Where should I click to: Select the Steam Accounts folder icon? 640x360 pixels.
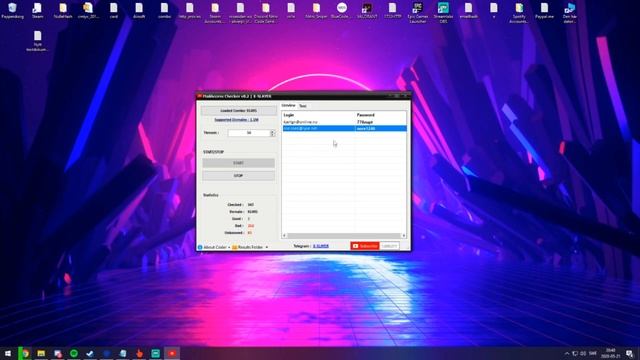pos(215,13)
